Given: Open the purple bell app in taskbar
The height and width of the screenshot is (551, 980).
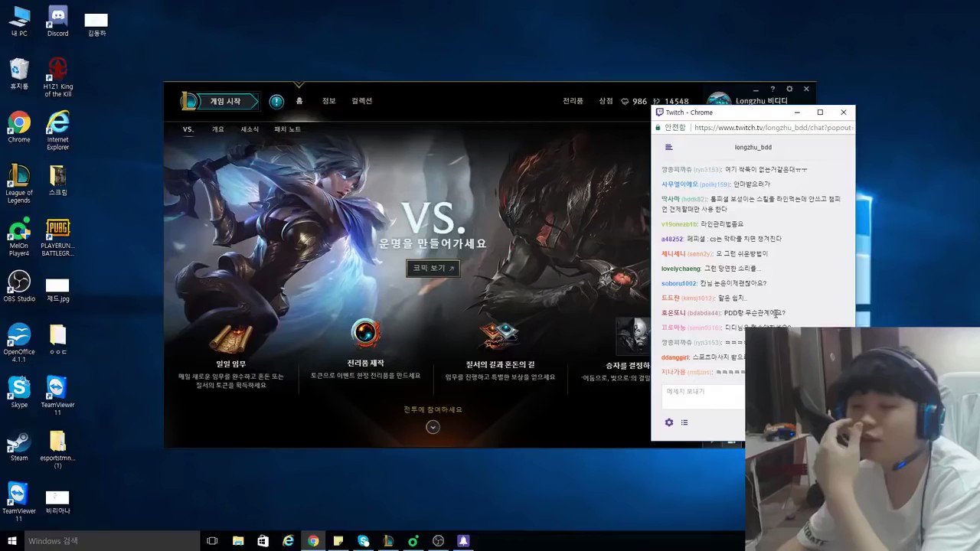Looking at the screenshot, I should [x=462, y=541].
